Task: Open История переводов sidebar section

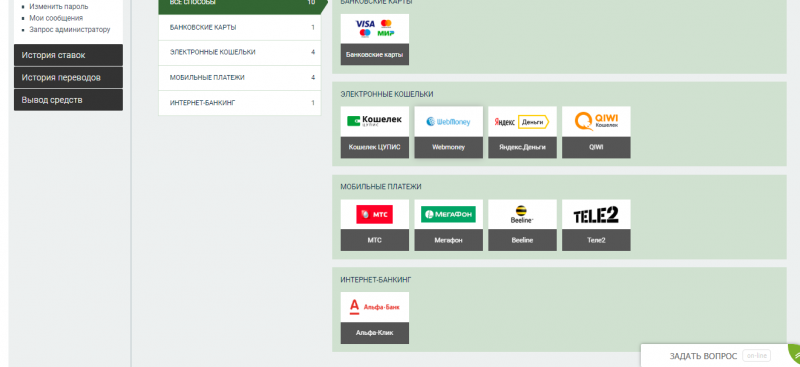Action: click(68, 78)
